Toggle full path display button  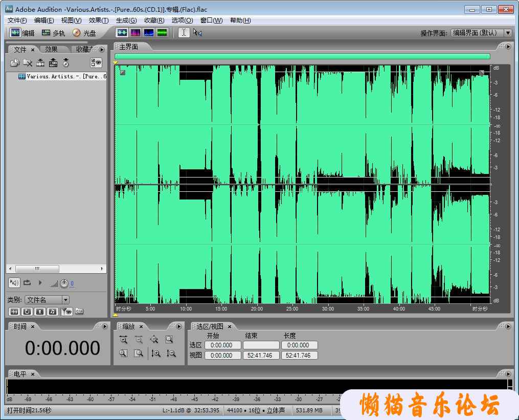[x=79, y=312]
